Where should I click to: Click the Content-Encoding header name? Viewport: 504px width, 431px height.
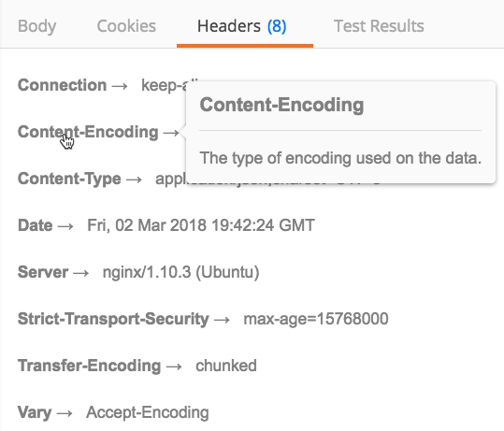point(88,132)
